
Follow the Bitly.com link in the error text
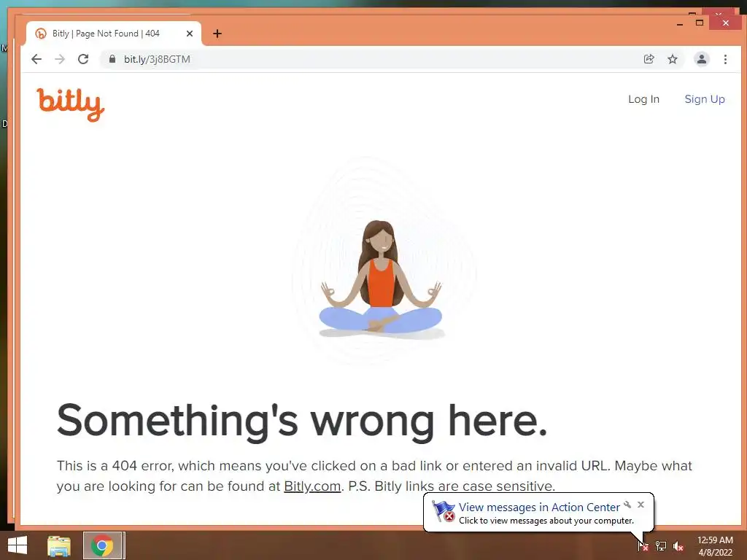point(312,486)
